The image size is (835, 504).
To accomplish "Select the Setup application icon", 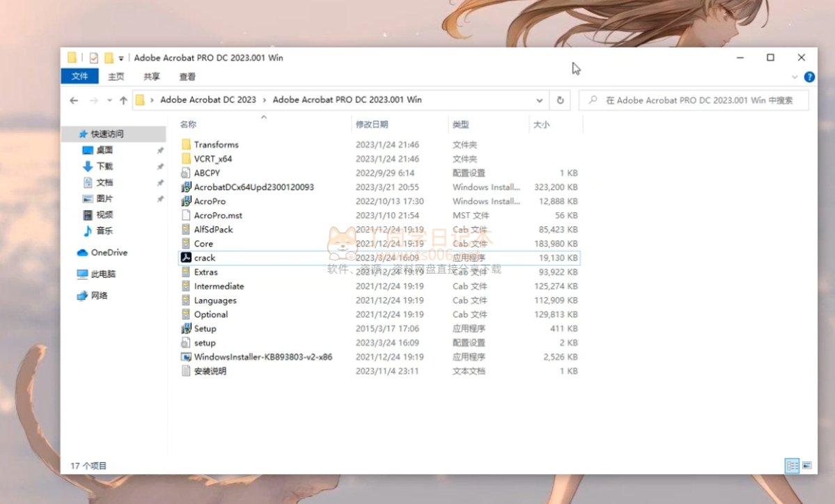I will click(x=186, y=329).
